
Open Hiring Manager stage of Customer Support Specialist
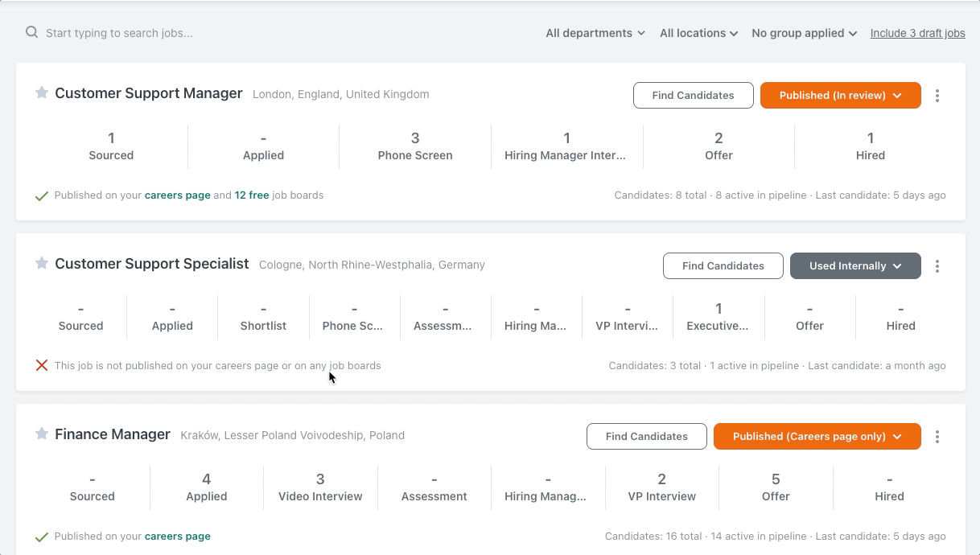tap(537, 317)
